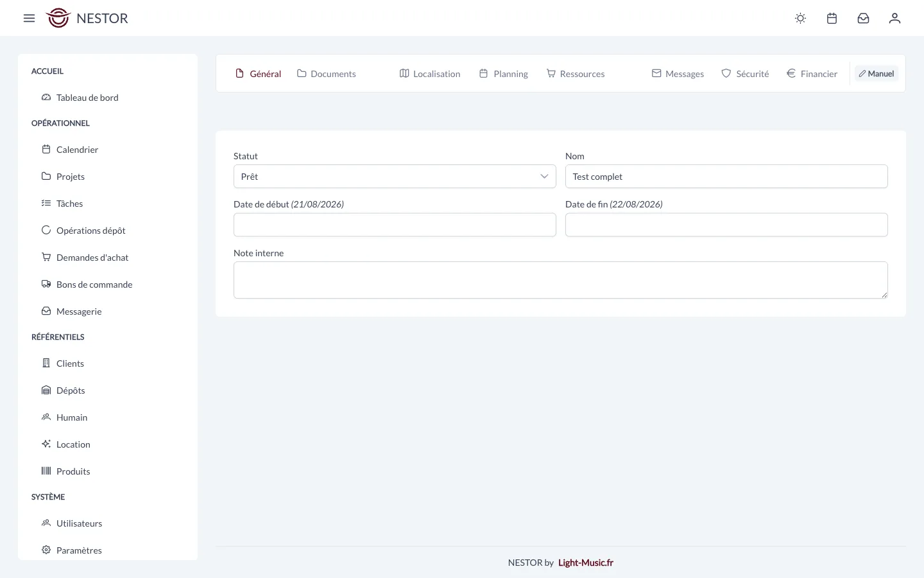Open the calendar icon in top bar

pyautogui.click(x=832, y=18)
